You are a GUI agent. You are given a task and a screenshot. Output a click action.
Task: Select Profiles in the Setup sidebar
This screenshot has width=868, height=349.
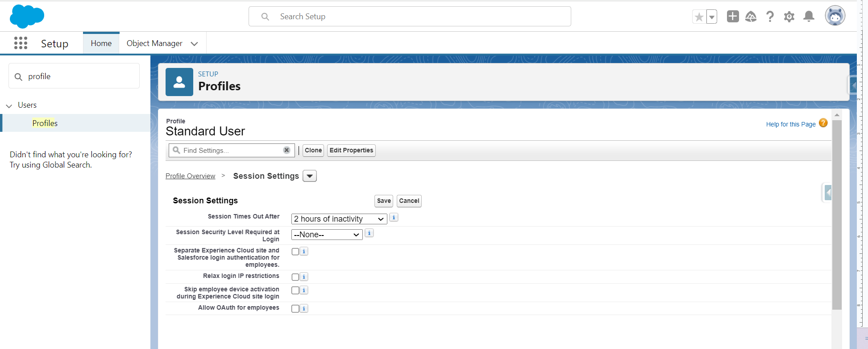click(x=45, y=123)
